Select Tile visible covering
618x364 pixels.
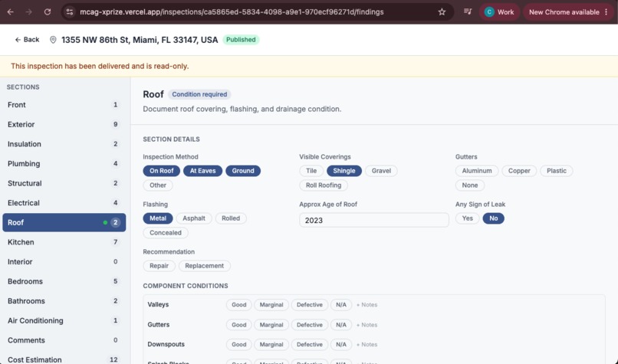[x=311, y=171]
